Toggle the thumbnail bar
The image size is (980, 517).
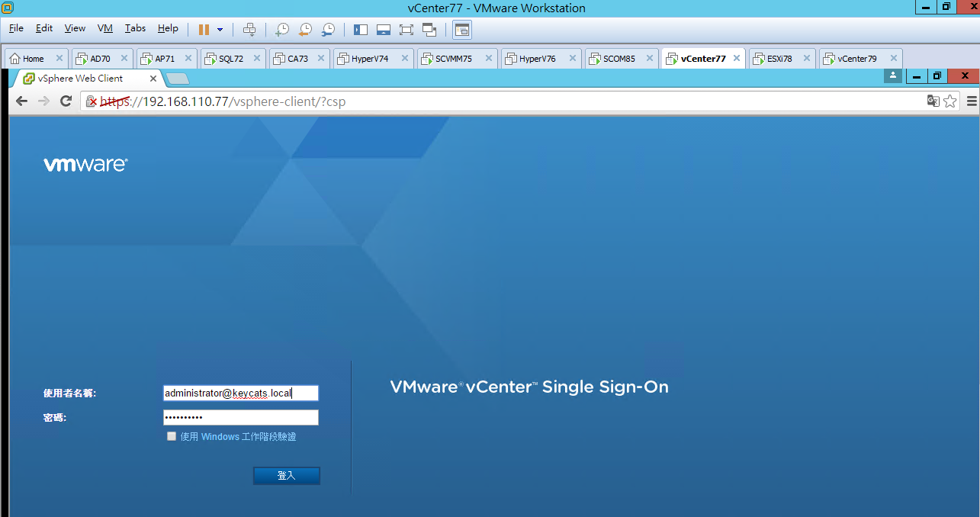[x=384, y=30]
